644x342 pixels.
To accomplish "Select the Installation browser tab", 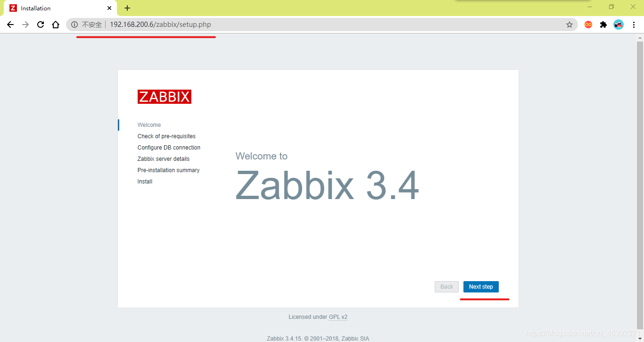I will coord(61,8).
